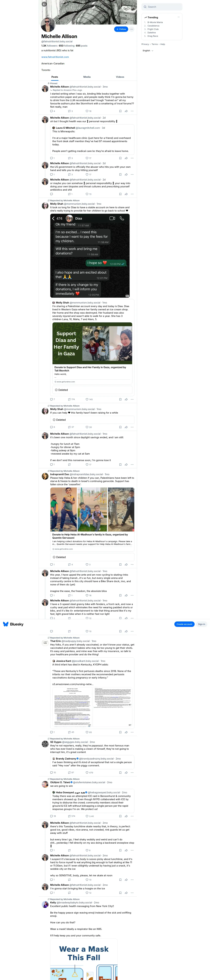This screenshot has width=210, height=980.
Task: Open www.fatnutritionist.com link
Action: pyautogui.click(x=55, y=57)
